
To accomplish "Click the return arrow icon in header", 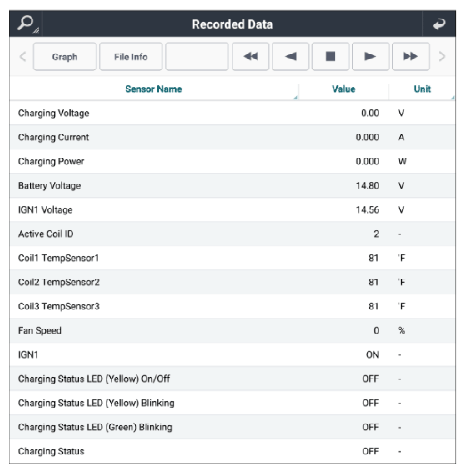I will 439,24.
